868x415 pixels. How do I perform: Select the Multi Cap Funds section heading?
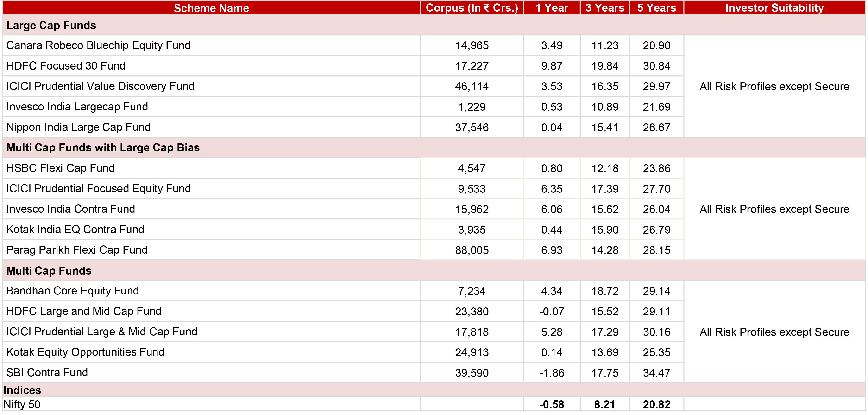[49, 271]
